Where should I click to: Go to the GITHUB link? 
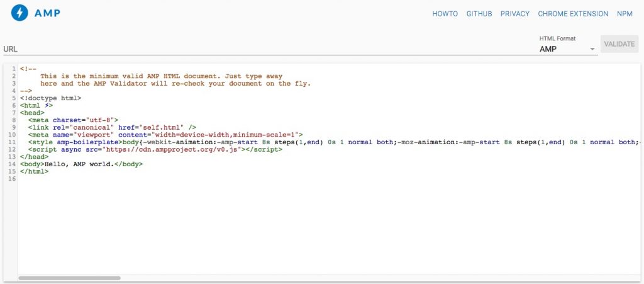coord(479,14)
